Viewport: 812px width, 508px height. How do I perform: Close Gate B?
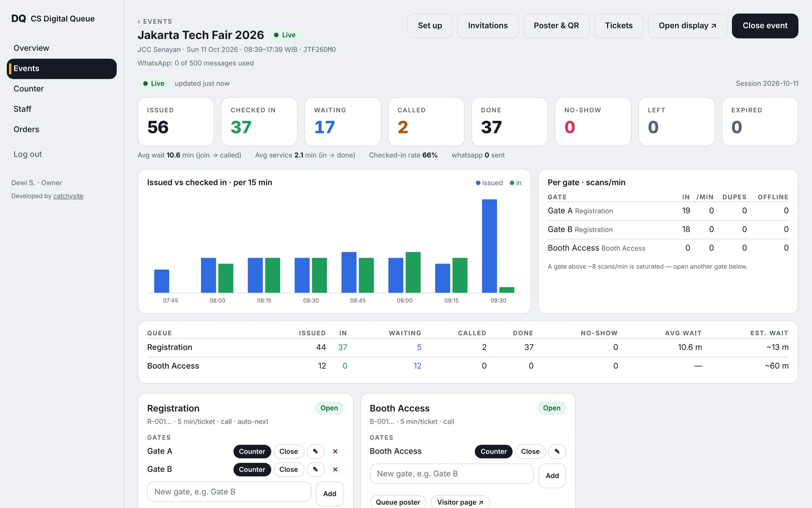click(x=289, y=470)
